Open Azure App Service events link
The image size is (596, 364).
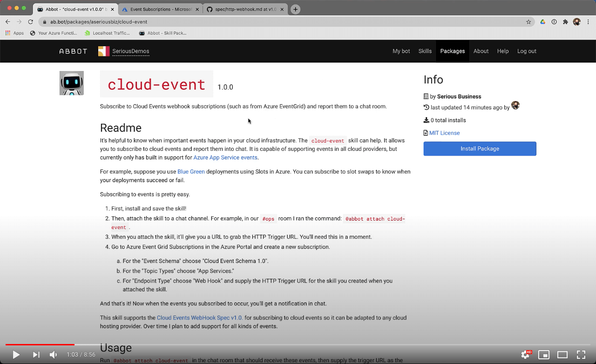[x=225, y=157]
